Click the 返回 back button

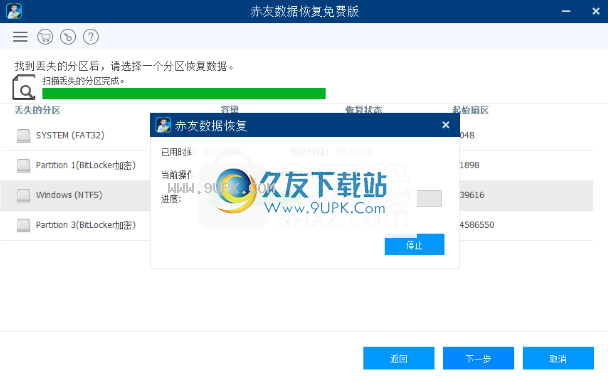[399, 358]
